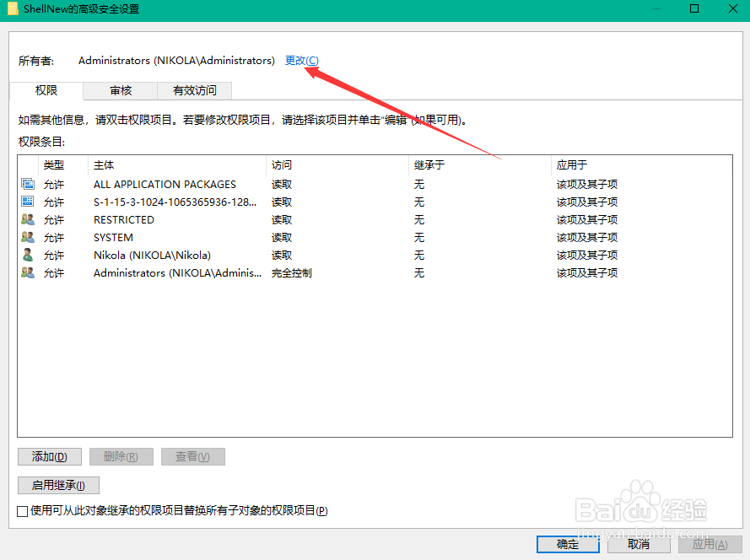Click the ALL APPLICATION PACKAGES entry icon

[x=28, y=184]
